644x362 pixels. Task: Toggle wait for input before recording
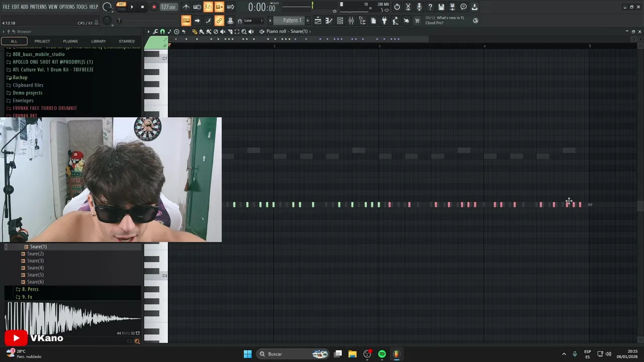point(197,7)
